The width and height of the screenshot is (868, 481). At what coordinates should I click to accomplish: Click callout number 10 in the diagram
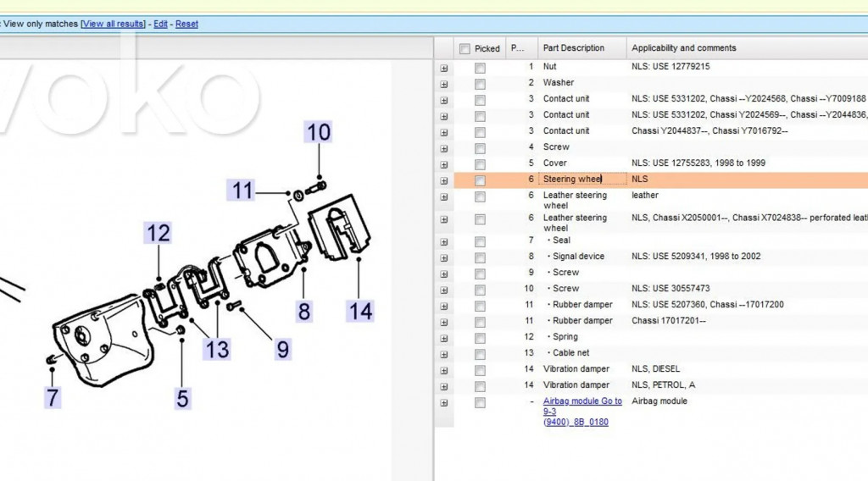pos(318,133)
